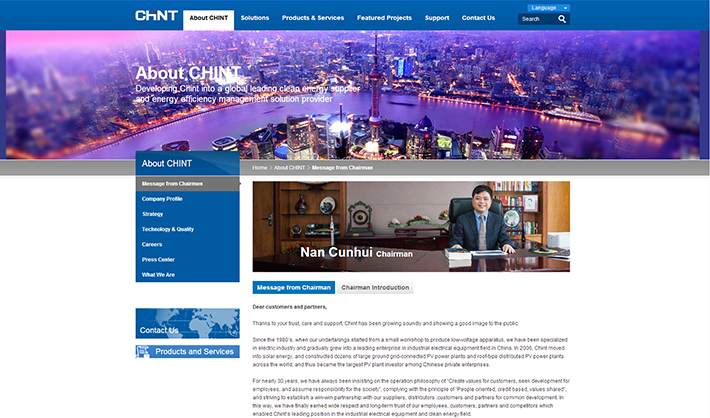The image size is (710, 418).
Task: Open the Strategy sidebar link
Action: point(153,214)
